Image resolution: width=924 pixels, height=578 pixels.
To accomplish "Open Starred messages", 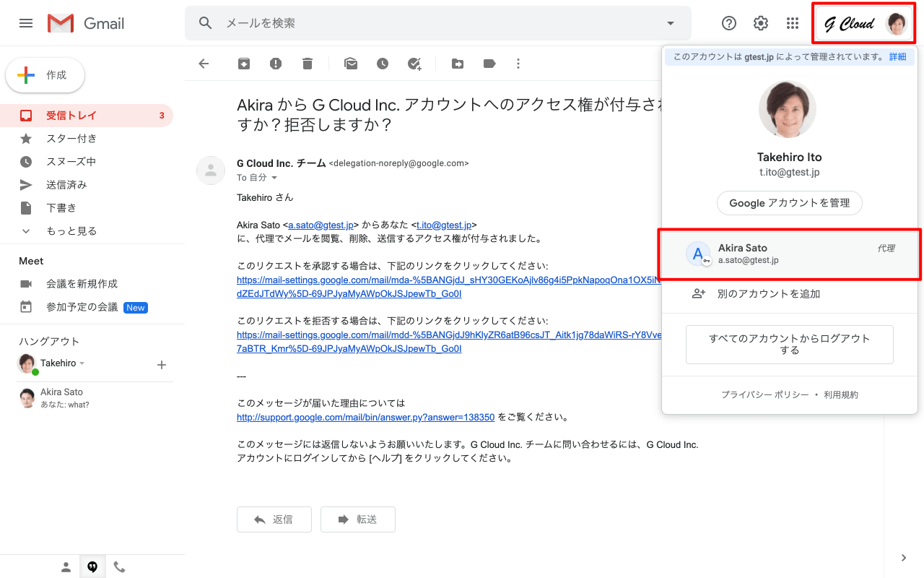I will [x=87, y=139].
